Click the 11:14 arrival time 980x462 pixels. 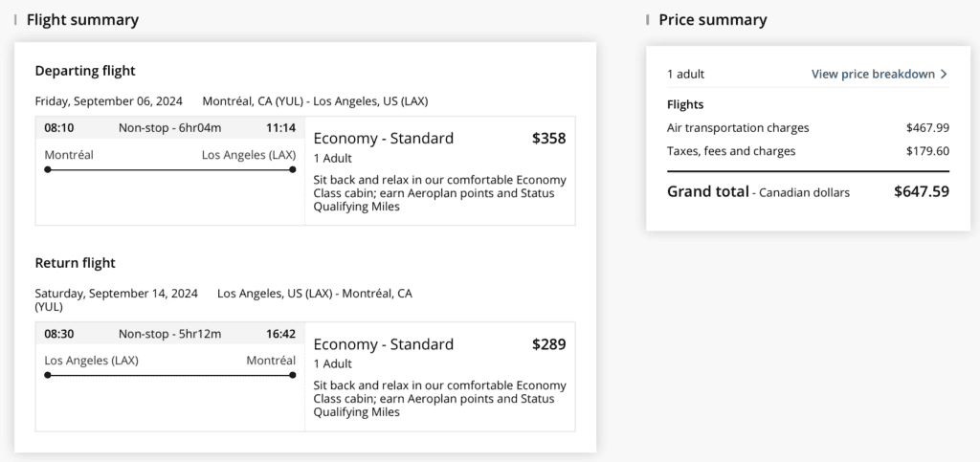coord(280,128)
